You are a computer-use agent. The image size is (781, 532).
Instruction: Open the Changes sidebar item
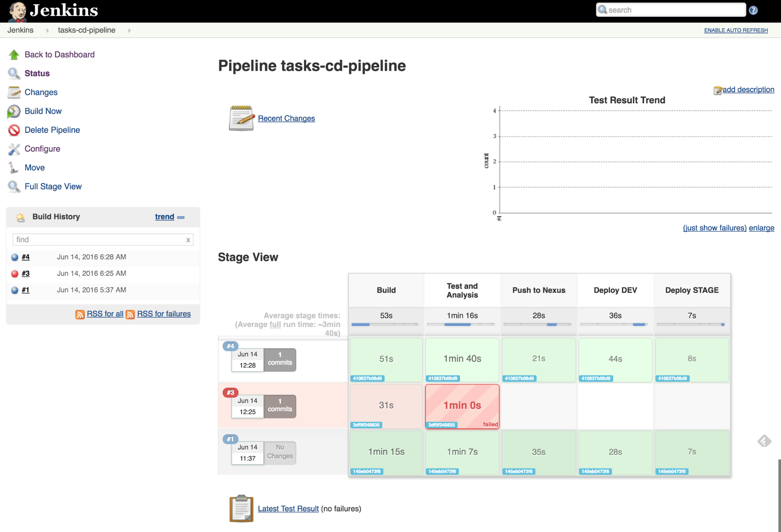pyautogui.click(x=41, y=92)
